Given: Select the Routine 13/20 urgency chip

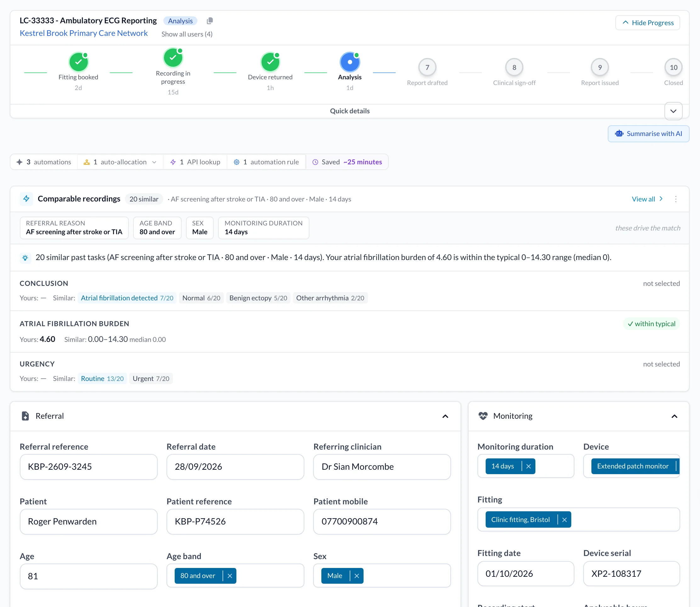Looking at the screenshot, I should click(x=102, y=379).
